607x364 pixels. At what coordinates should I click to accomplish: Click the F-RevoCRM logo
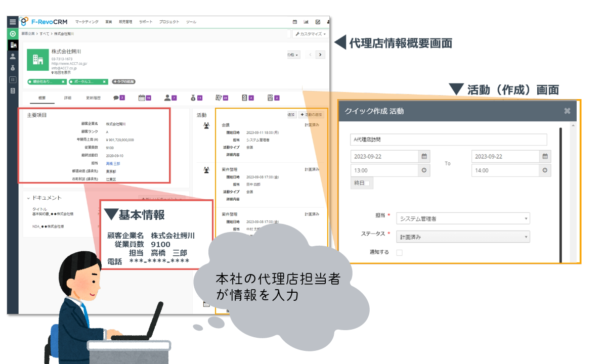pyautogui.click(x=44, y=22)
